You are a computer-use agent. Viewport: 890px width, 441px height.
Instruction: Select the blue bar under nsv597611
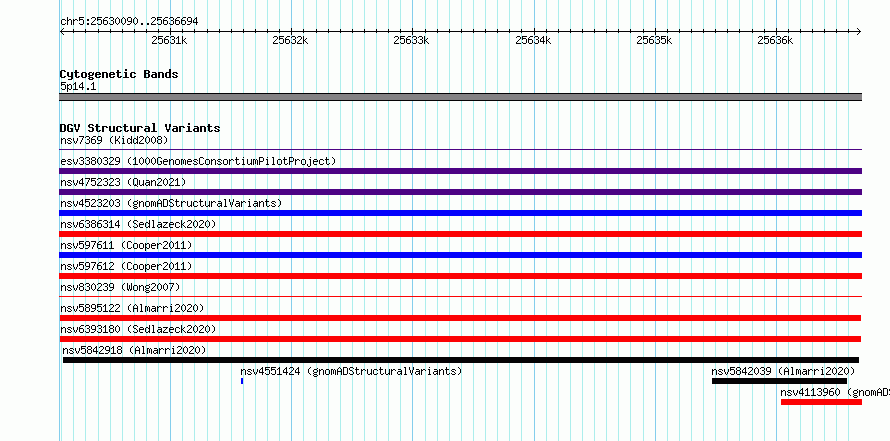[x=460, y=255]
